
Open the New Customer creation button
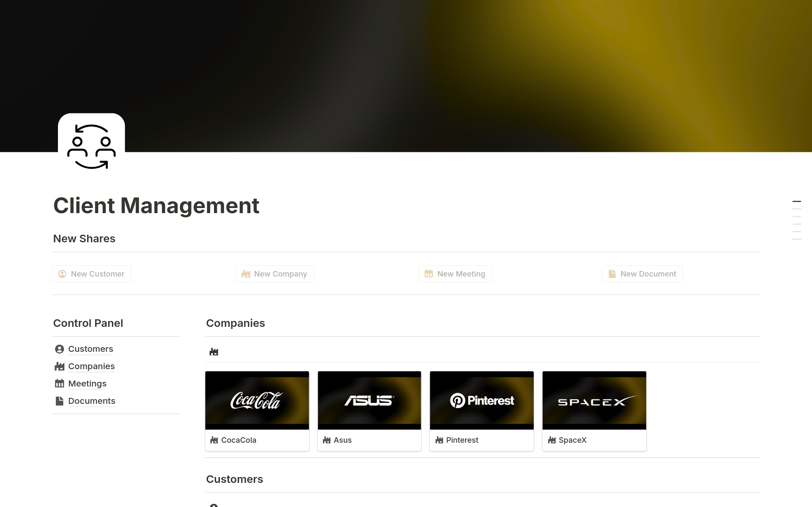[x=91, y=274]
